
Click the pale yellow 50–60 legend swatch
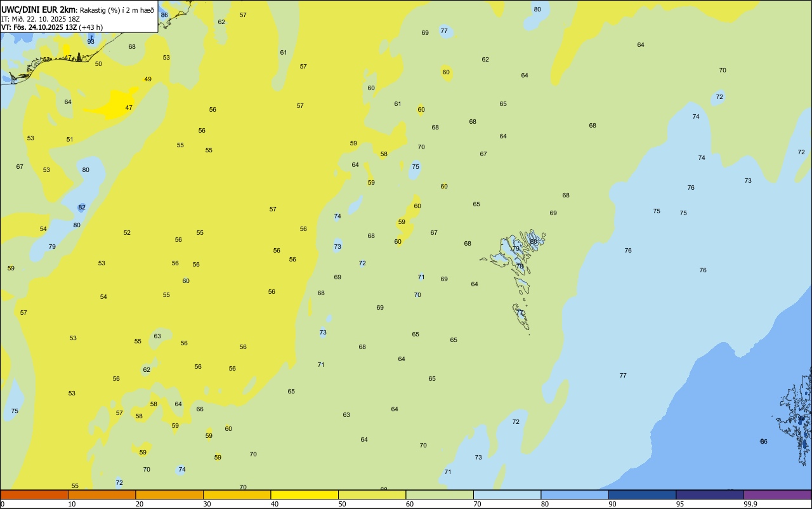pyautogui.click(x=372, y=494)
